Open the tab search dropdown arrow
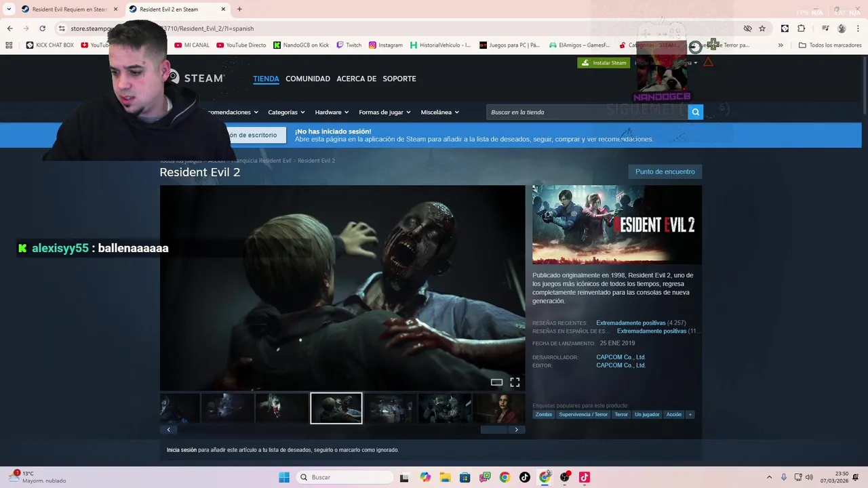Image resolution: width=868 pixels, height=488 pixels. [x=9, y=9]
